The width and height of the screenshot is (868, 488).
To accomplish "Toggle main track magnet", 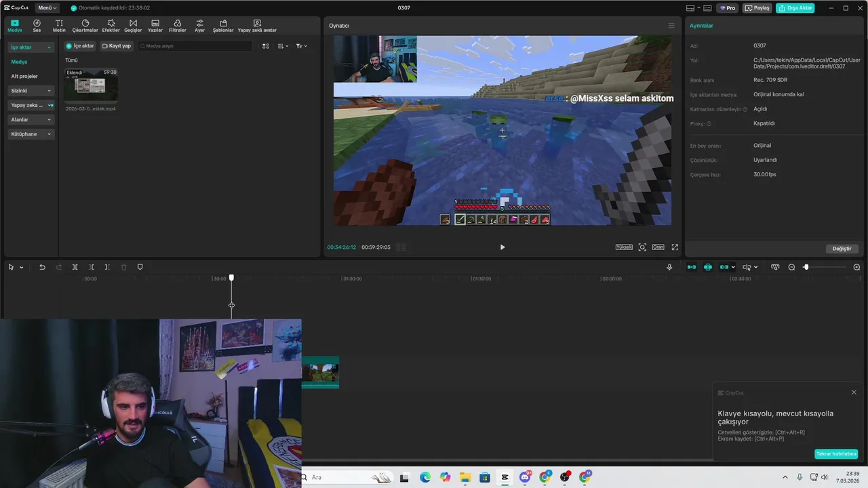I will [x=692, y=267].
